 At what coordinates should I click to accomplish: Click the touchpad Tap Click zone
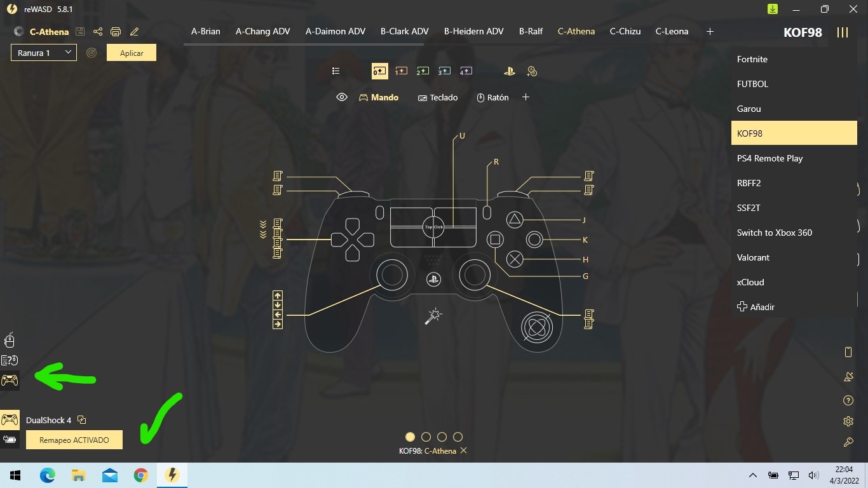coord(433,227)
